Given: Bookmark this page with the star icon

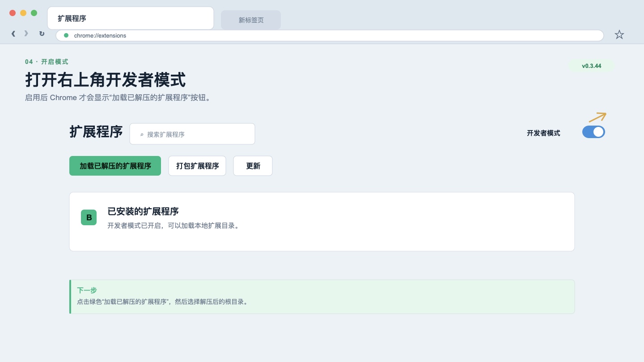Looking at the screenshot, I should pos(619,34).
